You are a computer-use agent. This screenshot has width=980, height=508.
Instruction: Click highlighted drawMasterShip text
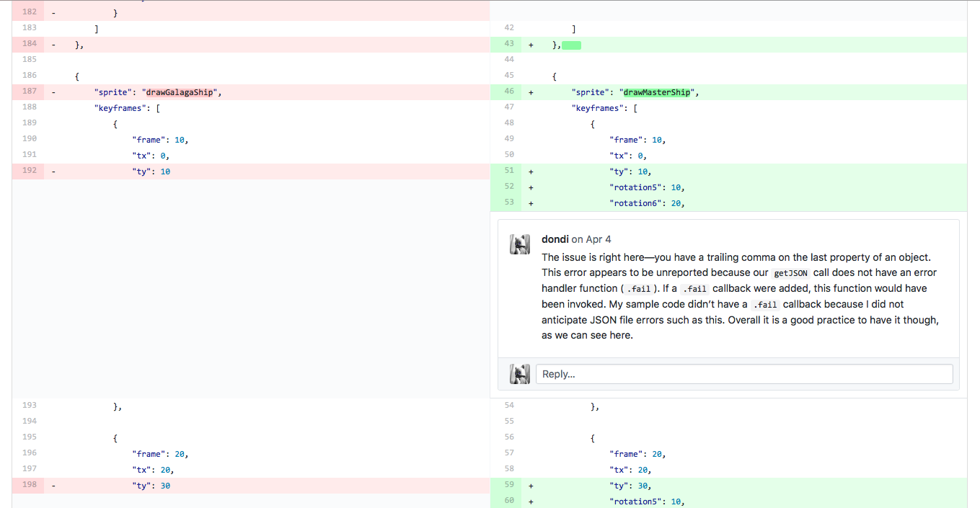coord(656,92)
